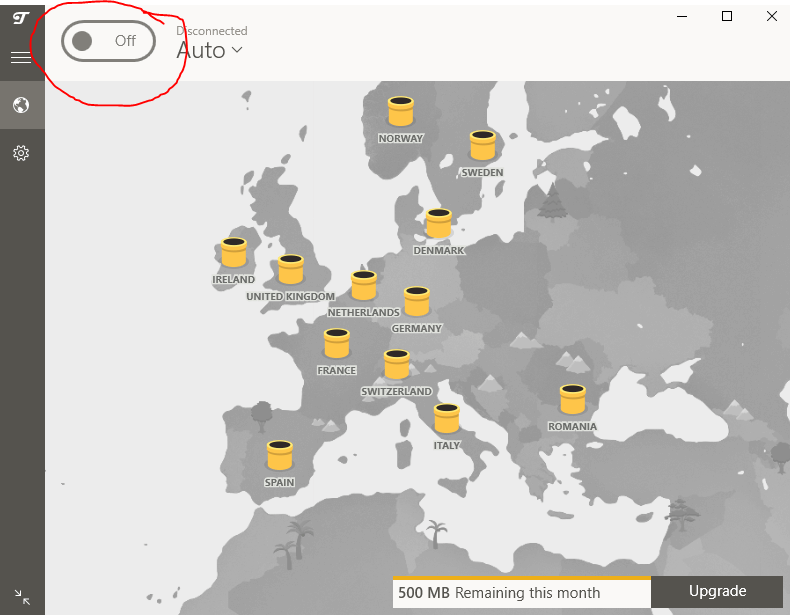This screenshot has height=615, width=790.
Task: Close the TunnelBear window
Action: (771, 16)
